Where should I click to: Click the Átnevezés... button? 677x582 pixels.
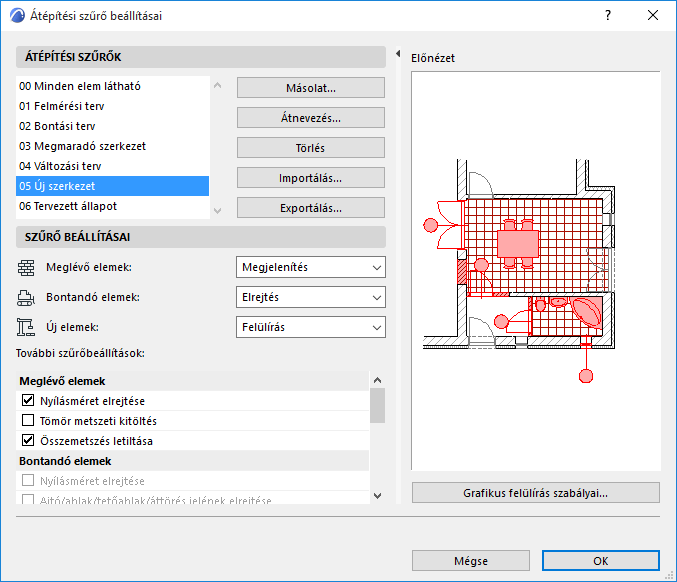coord(311,118)
